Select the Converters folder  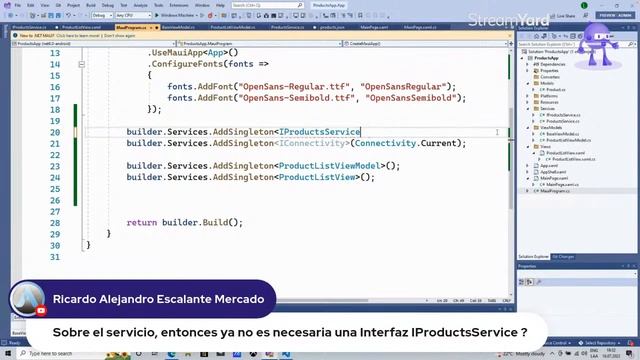click(549, 77)
